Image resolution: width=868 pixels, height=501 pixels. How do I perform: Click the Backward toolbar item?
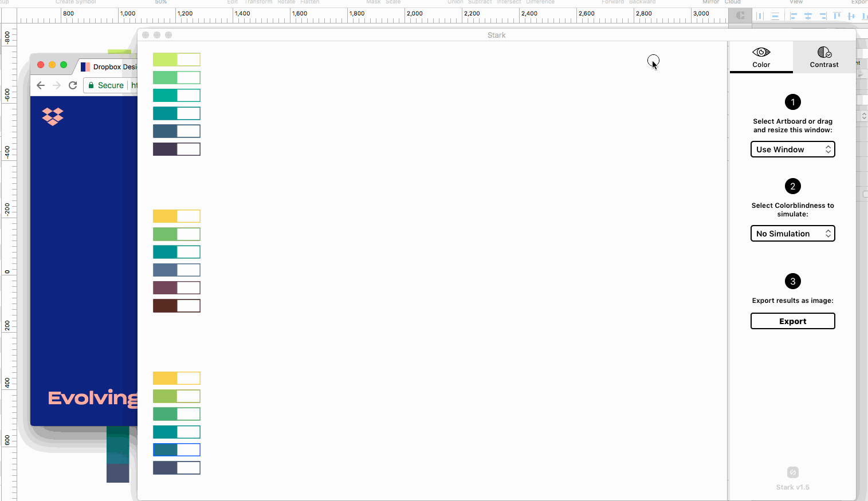click(642, 2)
